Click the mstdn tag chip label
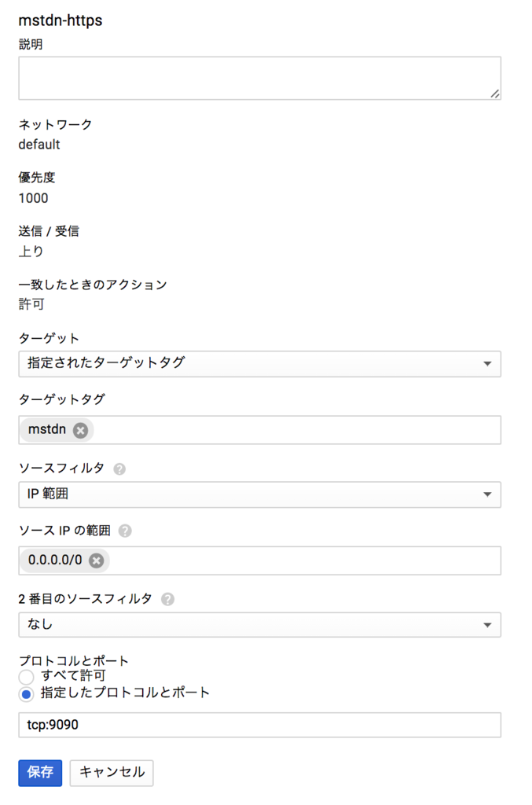Screen dimensions: 532x805 47,430
